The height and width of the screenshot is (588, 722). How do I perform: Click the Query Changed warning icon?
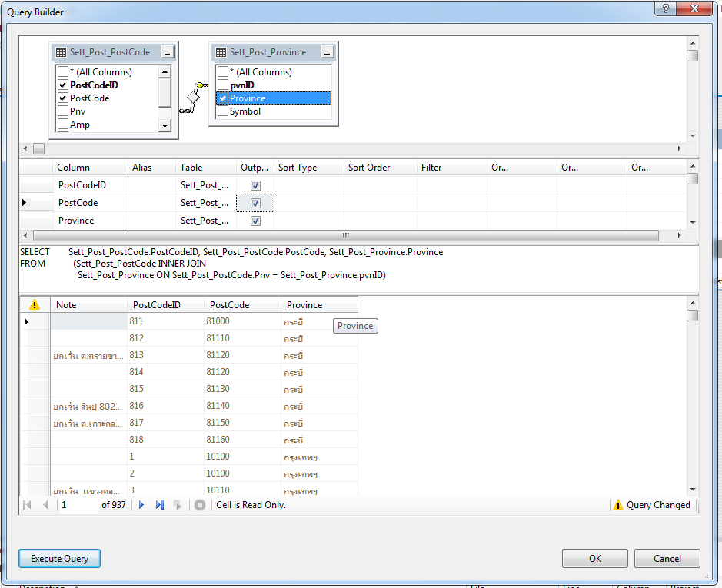(x=617, y=505)
